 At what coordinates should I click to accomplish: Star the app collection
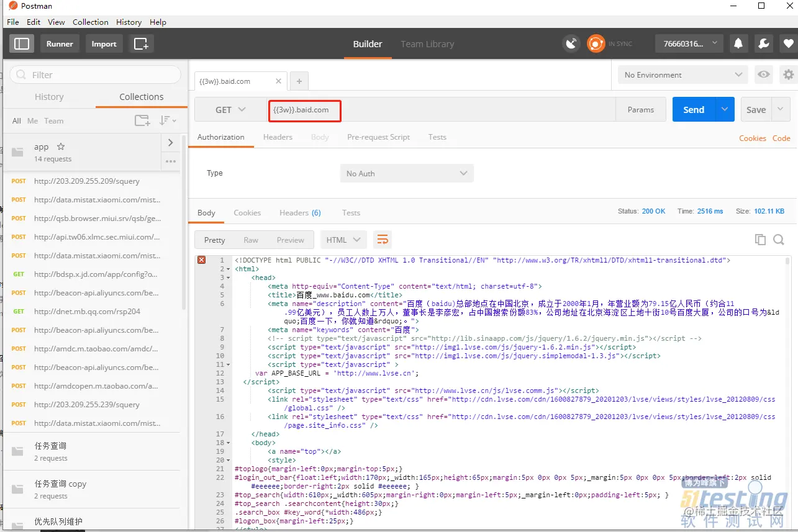(x=61, y=147)
